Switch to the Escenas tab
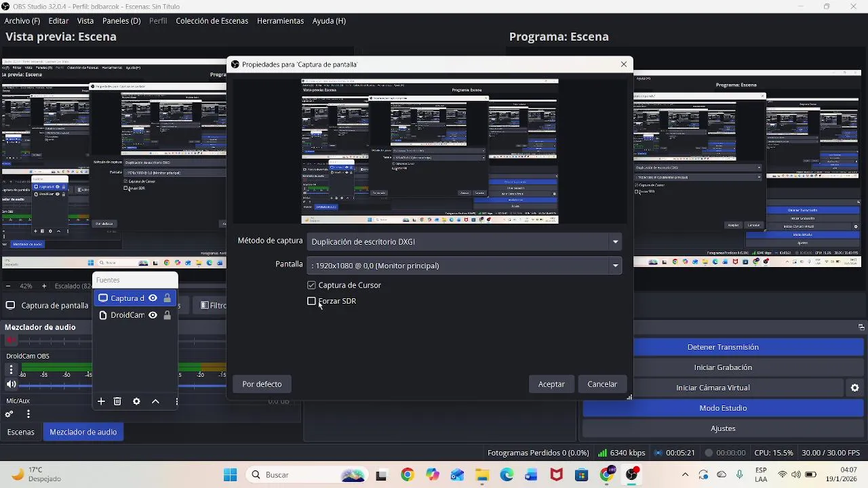This screenshot has width=868, height=488. (21, 432)
